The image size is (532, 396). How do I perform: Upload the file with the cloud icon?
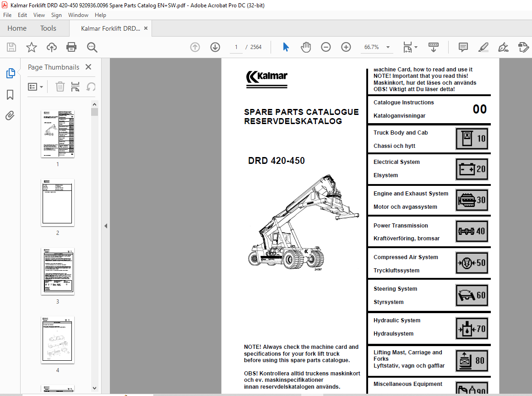[x=52, y=47]
